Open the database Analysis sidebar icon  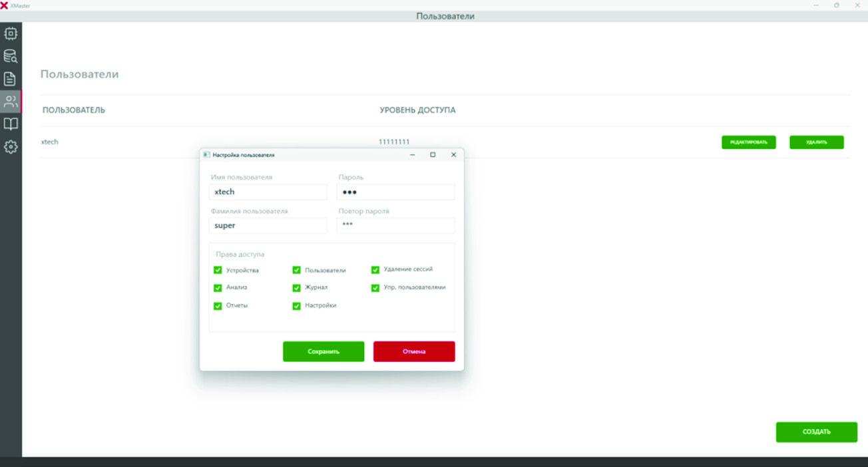(x=11, y=57)
